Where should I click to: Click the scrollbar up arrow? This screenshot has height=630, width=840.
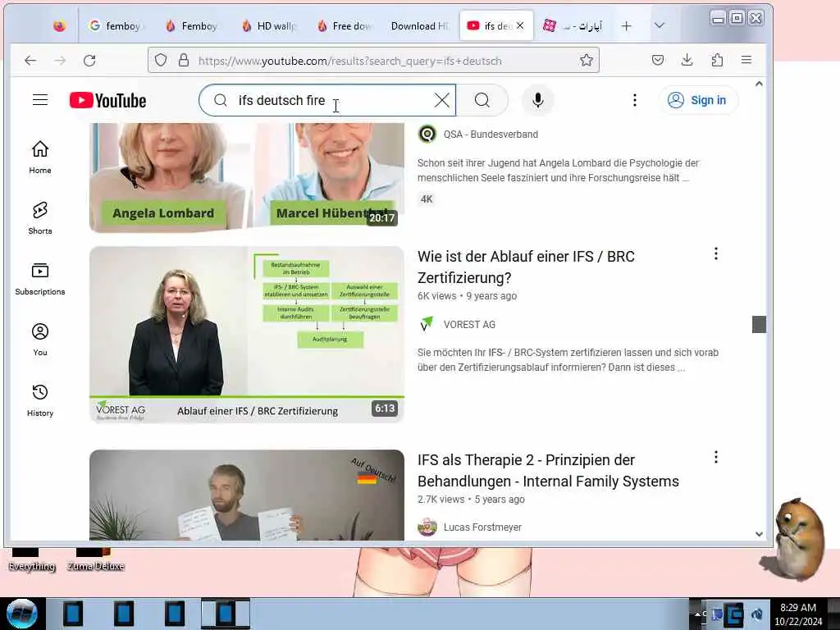click(759, 84)
